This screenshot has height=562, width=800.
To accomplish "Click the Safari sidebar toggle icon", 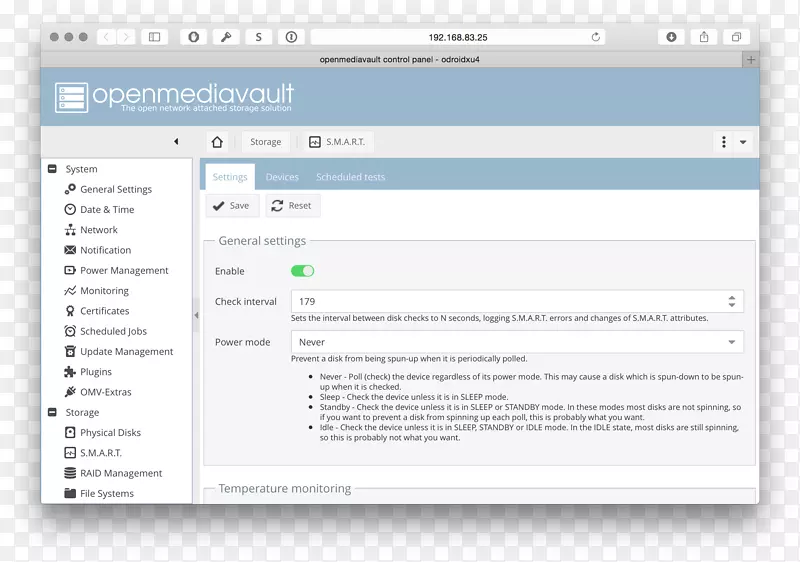I will click(154, 37).
